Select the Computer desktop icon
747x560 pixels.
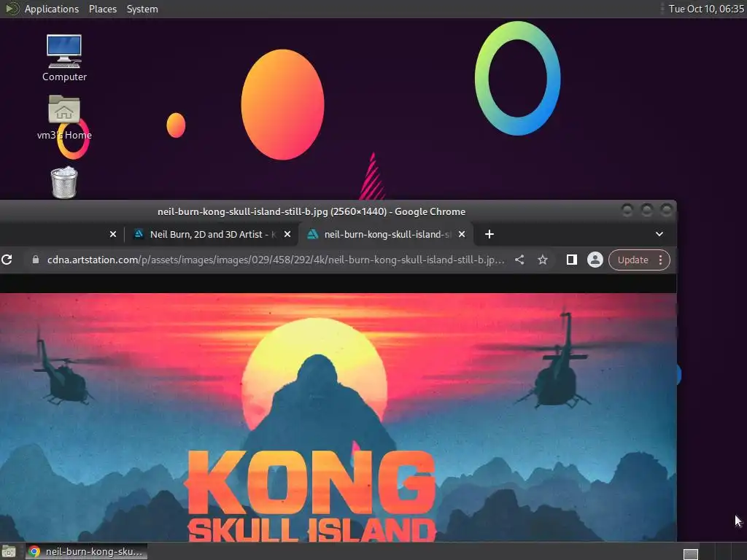point(64,58)
